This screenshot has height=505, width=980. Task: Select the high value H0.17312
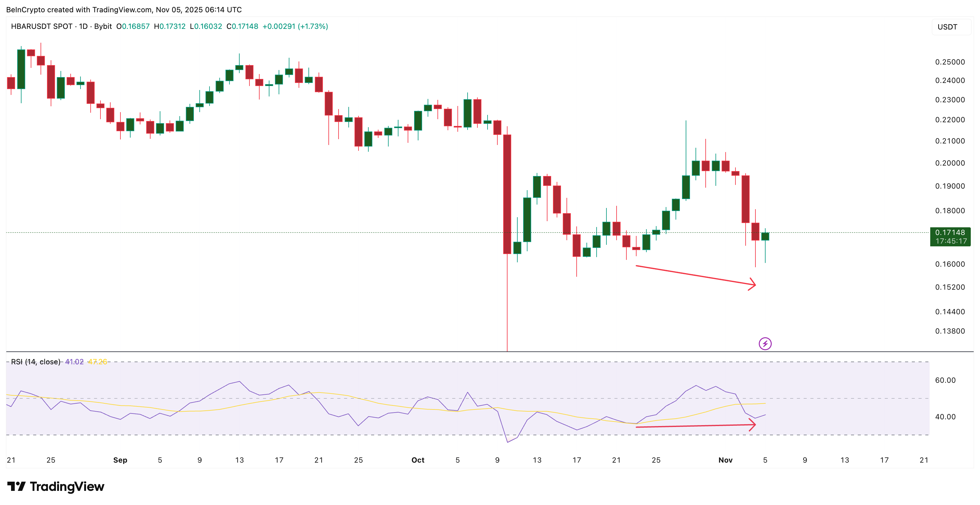coord(170,27)
